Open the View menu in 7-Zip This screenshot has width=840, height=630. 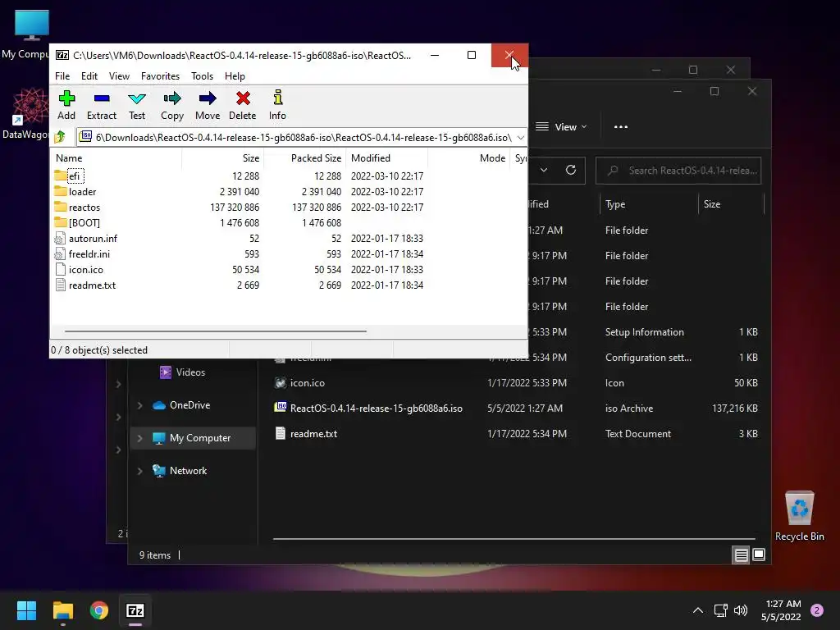click(x=119, y=76)
